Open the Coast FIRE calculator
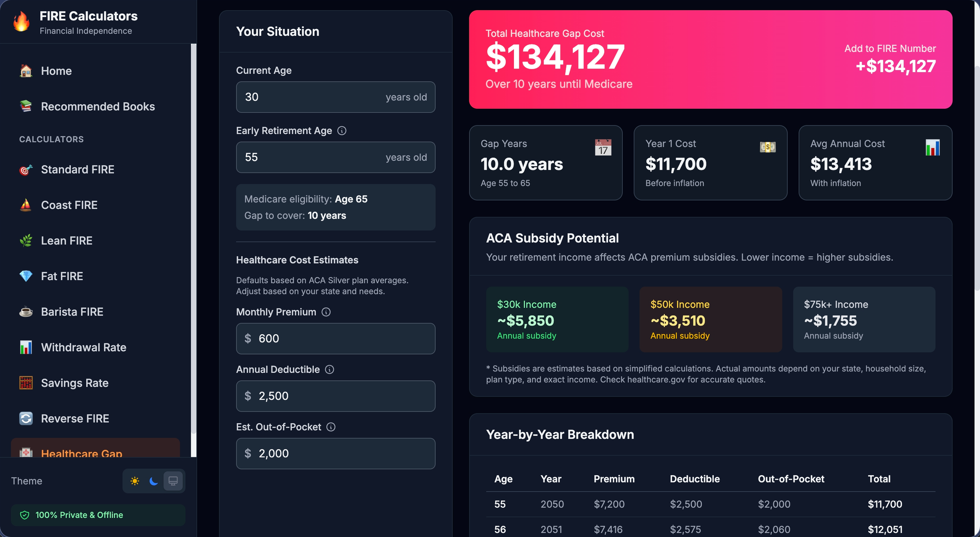The height and width of the screenshot is (537, 980). pyautogui.click(x=69, y=205)
